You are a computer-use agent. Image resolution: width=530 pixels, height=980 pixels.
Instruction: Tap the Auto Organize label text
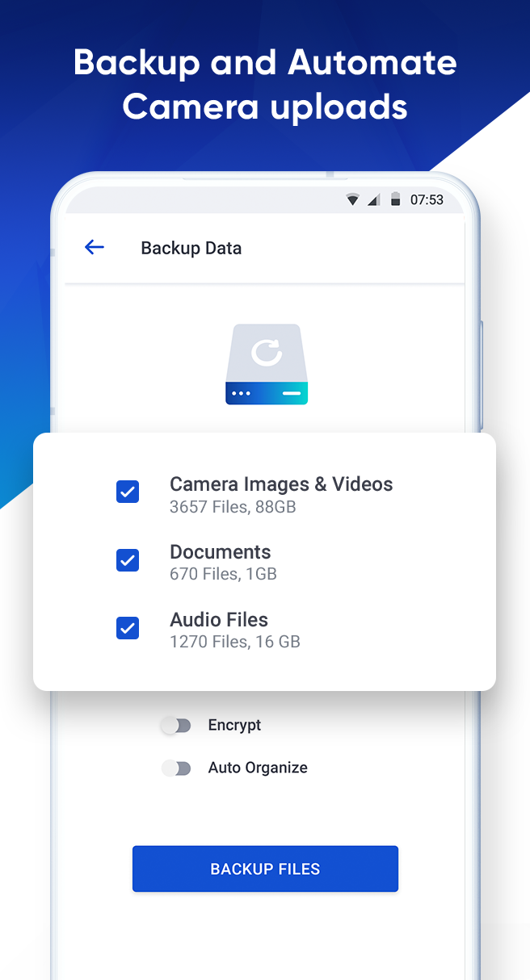[x=258, y=769]
